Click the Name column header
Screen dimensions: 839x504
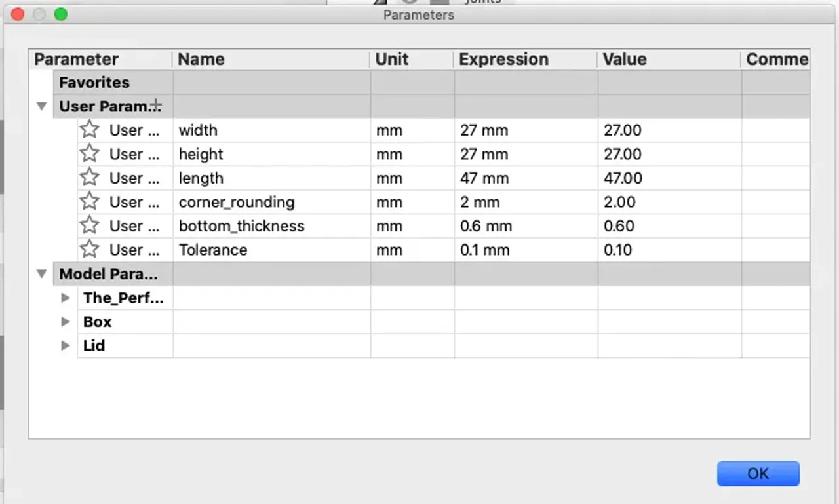[x=201, y=59]
